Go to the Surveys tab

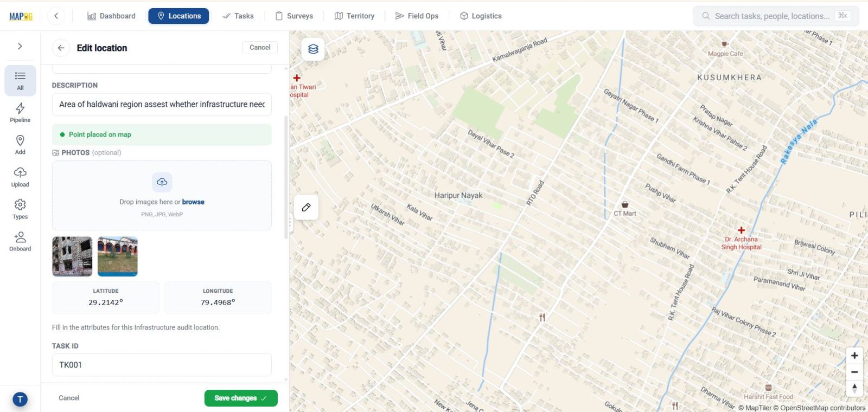(294, 16)
